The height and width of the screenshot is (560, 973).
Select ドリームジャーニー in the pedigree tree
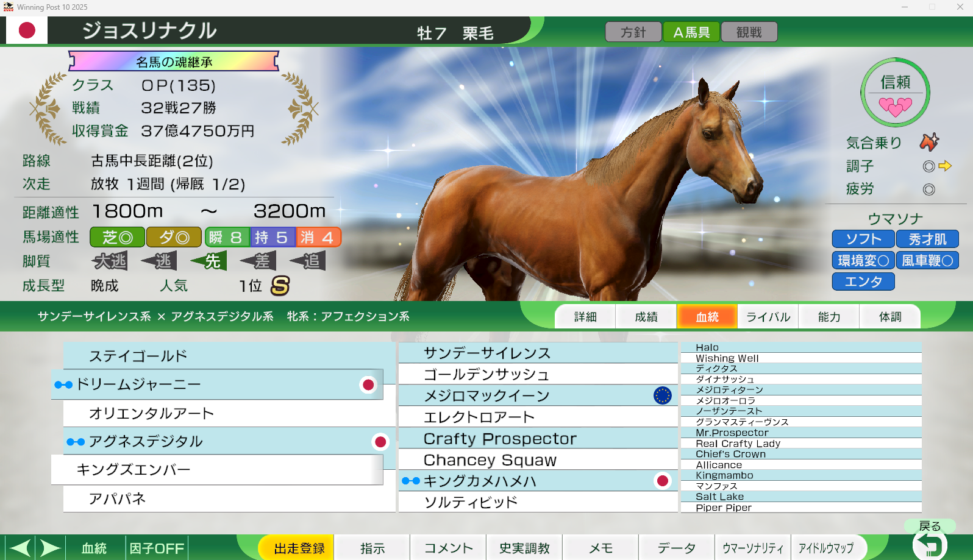(x=217, y=385)
